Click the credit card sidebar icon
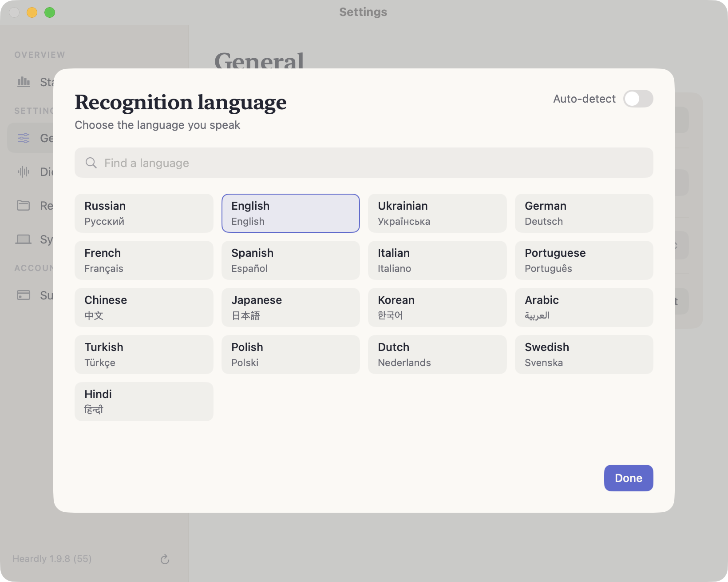Screen dimensions: 728x582 click(24, 295)
